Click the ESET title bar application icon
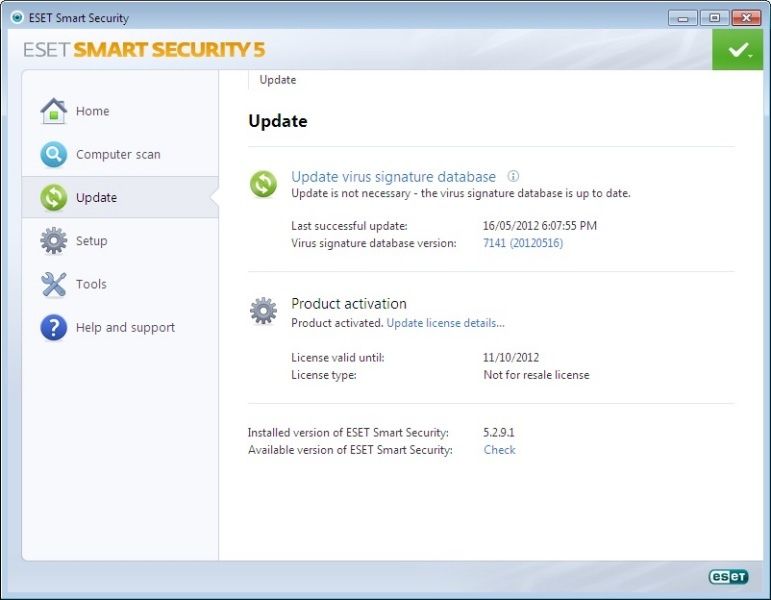 pyautogui.click(x=17, y=18)
